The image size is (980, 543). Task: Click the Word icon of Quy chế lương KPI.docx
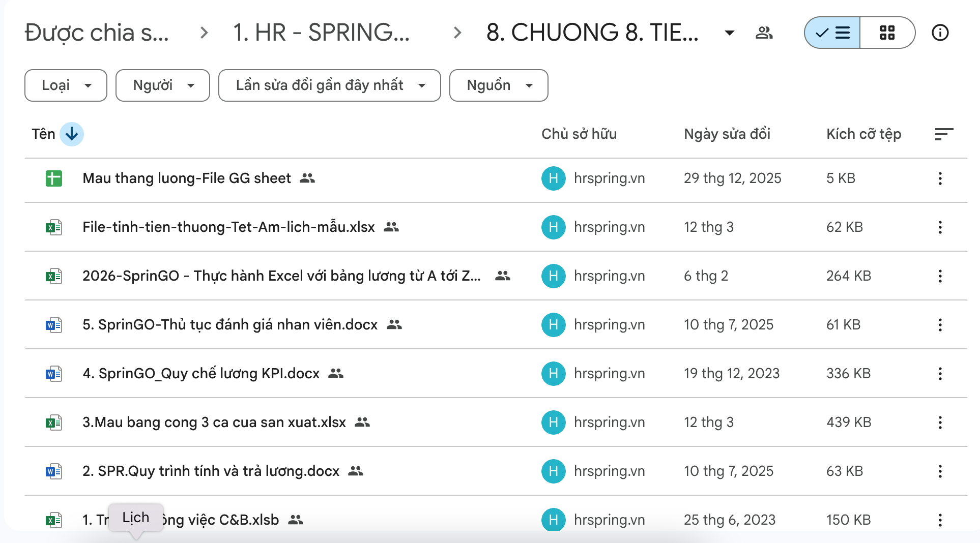(x=54, y=374)
